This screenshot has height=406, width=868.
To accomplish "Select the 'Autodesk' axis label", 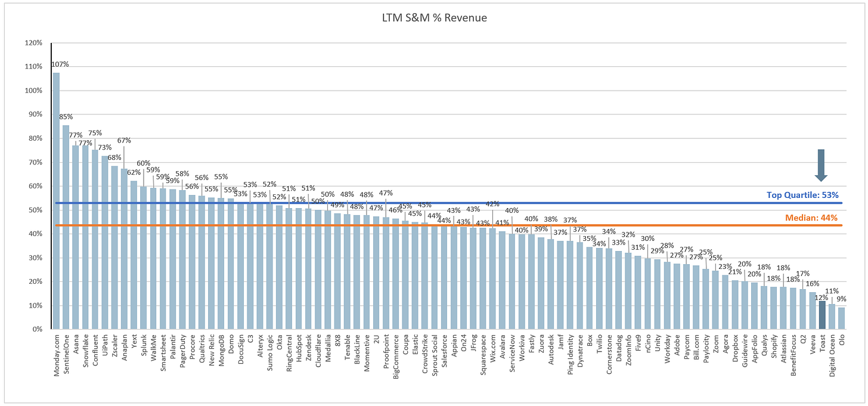I will tap(551, 349).
